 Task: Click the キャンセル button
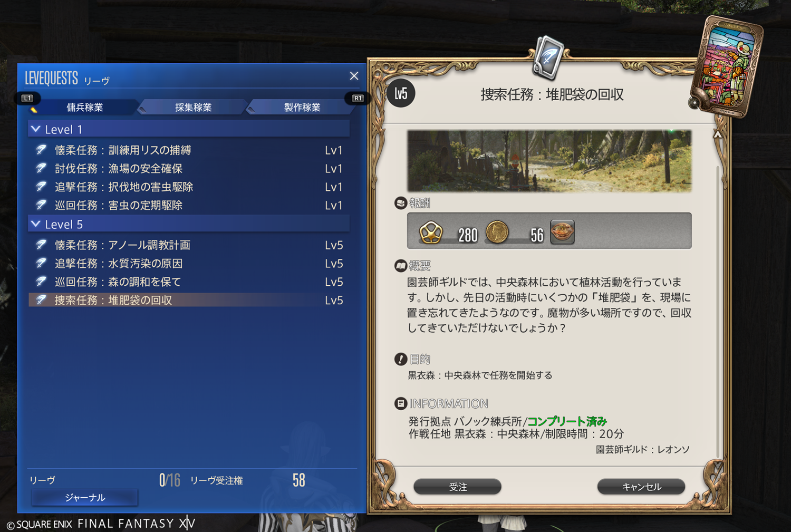click(x=641, y=487)
